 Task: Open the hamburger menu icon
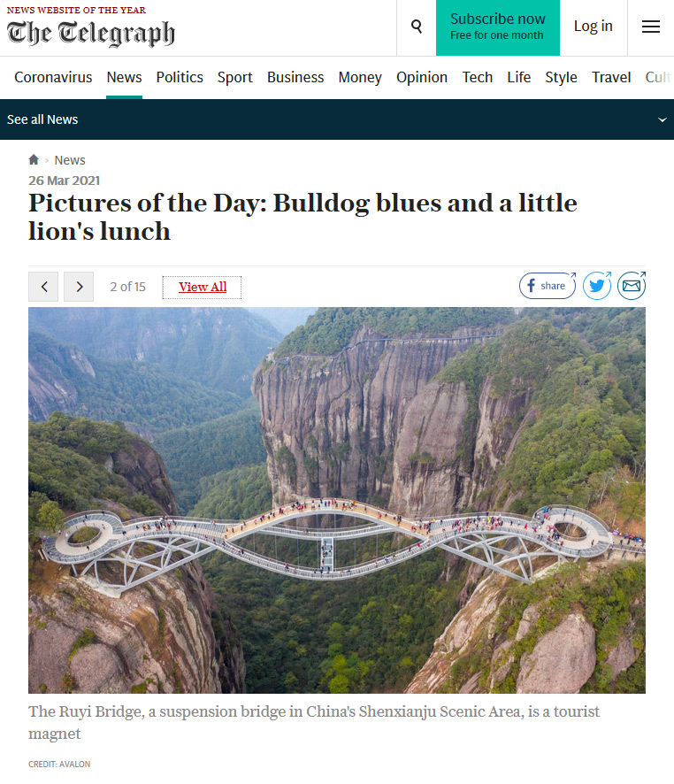click(x=650, y=27)
